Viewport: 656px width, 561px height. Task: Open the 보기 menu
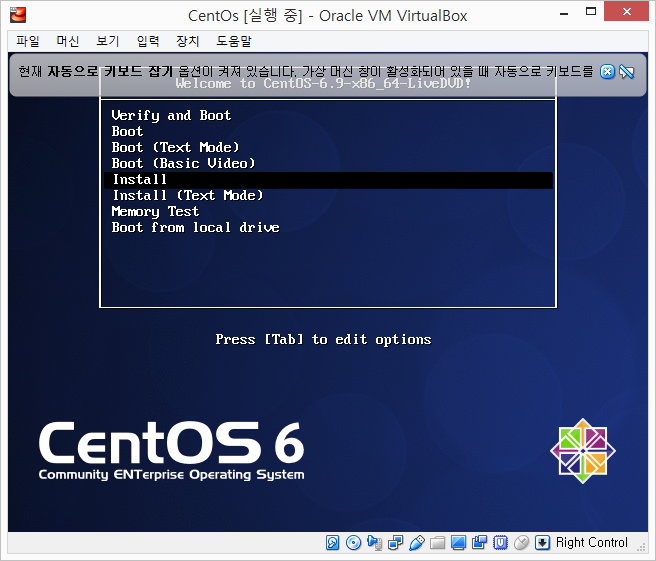pos(108,41)
